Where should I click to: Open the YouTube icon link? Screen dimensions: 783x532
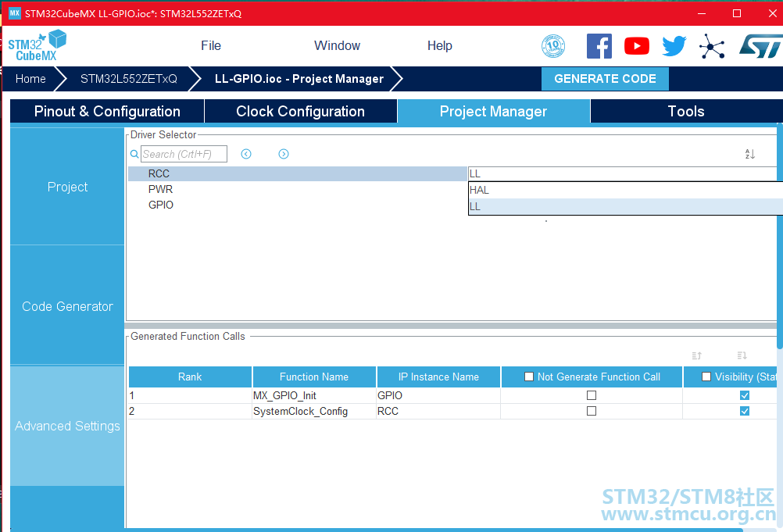click(x=637, y=46)
